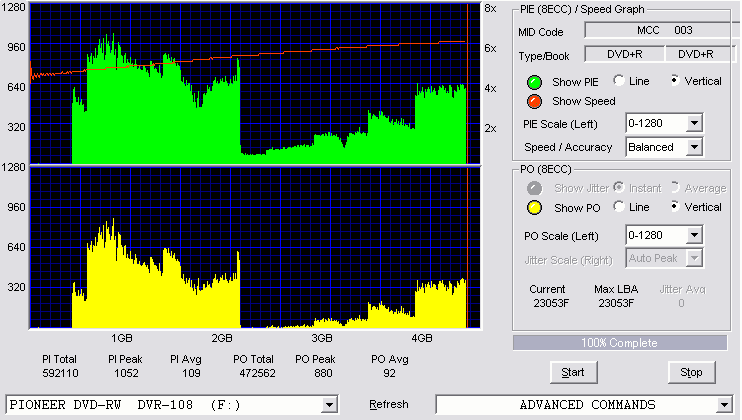Image resolution: width=742 pixels, height=420 pixels.
Task: Select Instant jitter radio option
Action: [x=618, y=187]
